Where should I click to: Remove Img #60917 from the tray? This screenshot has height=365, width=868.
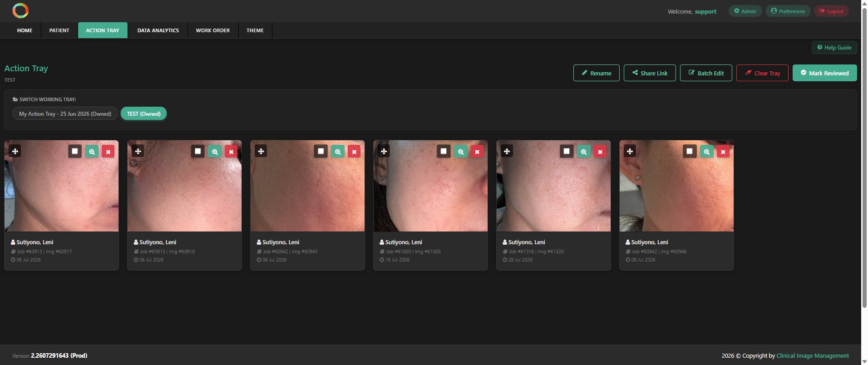coord(108,152)
